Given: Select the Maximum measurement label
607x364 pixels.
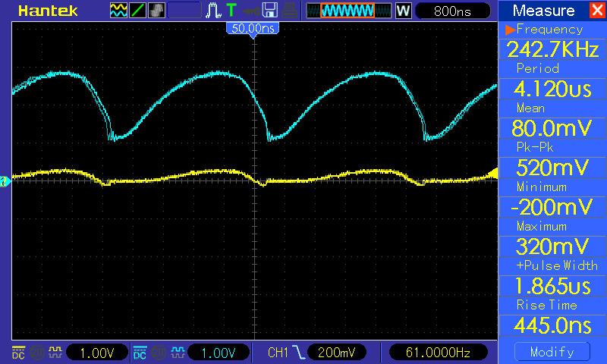Looking at the screenshot, I should tap(542, 226).
